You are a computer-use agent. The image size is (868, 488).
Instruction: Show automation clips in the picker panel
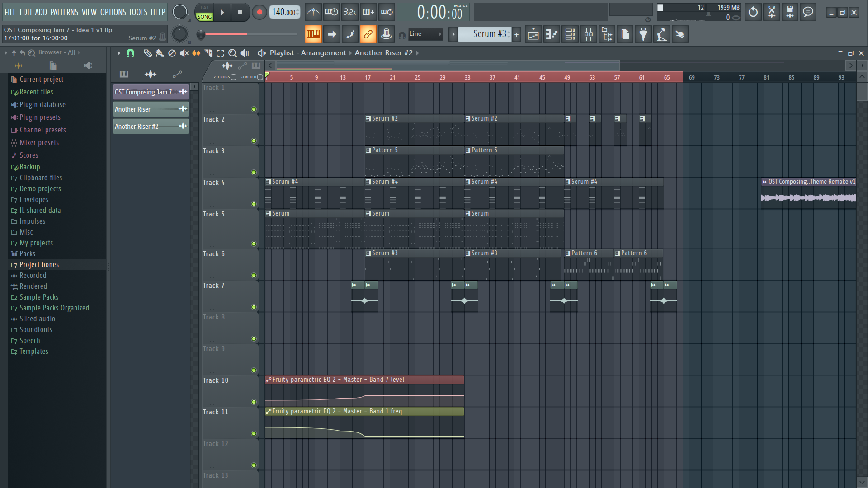click(177, 74)
